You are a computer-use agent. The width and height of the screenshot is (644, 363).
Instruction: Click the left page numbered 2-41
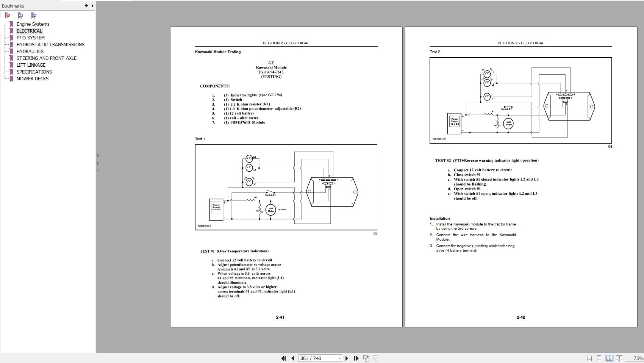[286, 177]
